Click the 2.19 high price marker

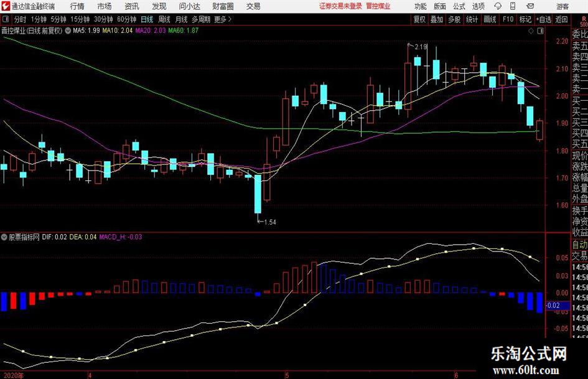[421, 47]
